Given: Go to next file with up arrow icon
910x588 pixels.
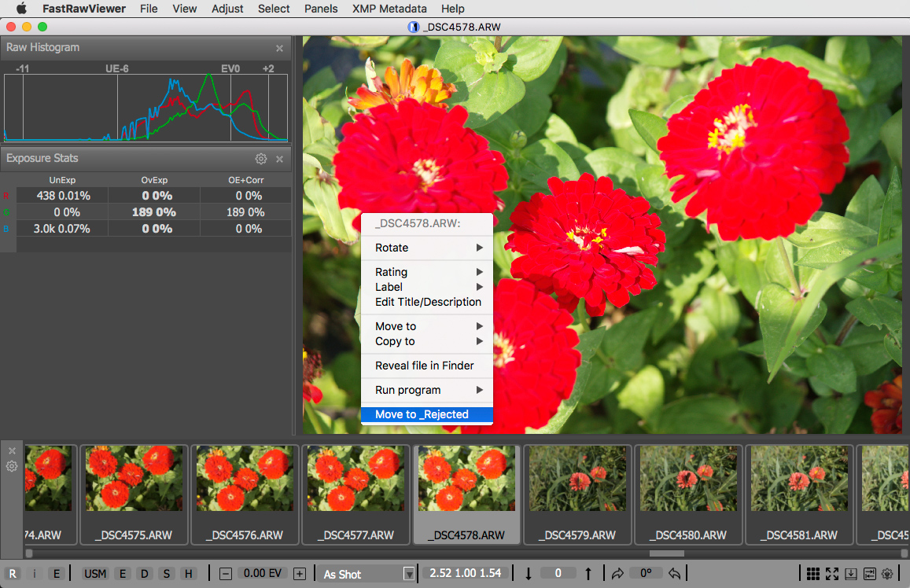Looking at the screenshot, I should [588, 573].
